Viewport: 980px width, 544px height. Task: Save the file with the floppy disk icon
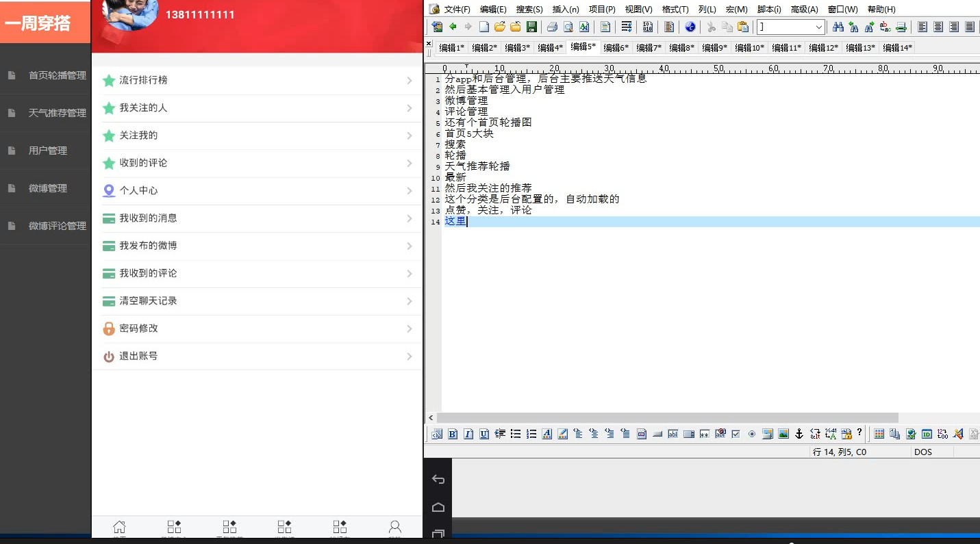coord(531,27)
